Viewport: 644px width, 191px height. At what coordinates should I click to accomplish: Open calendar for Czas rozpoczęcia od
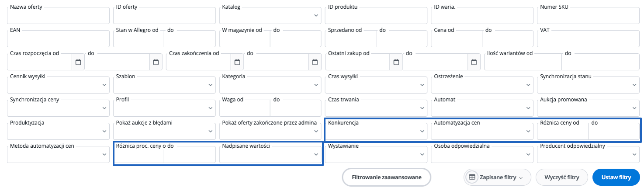tap(78, 62)
